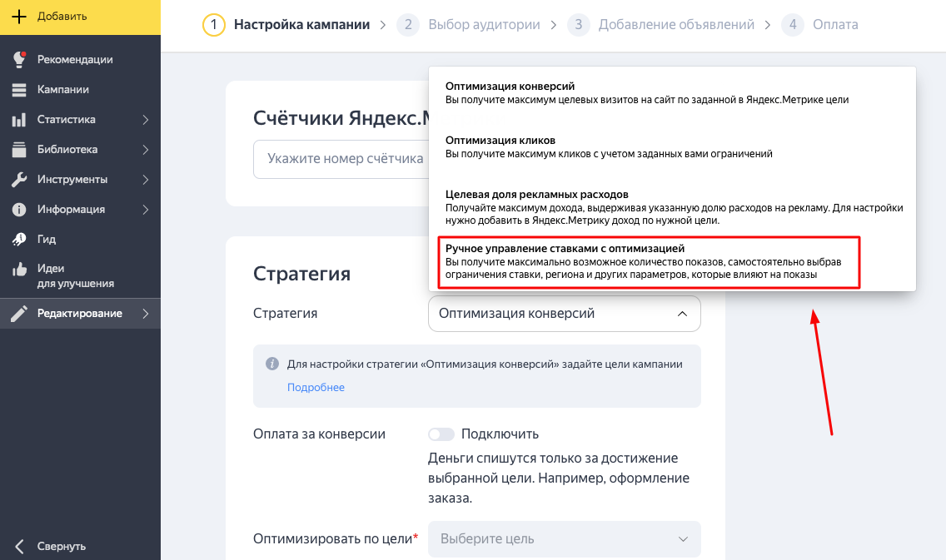Open Кампании in the sidebar
The image size is (946, 560).
[x=80, y=89]
